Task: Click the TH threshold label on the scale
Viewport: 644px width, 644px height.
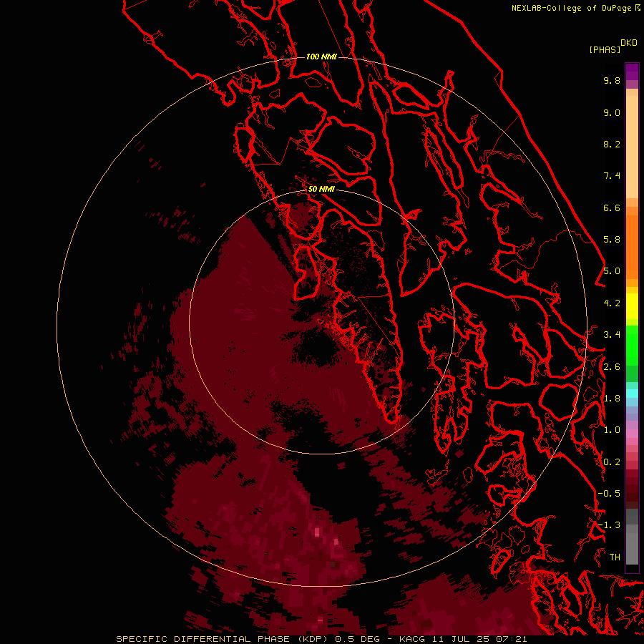Action: 615,557
